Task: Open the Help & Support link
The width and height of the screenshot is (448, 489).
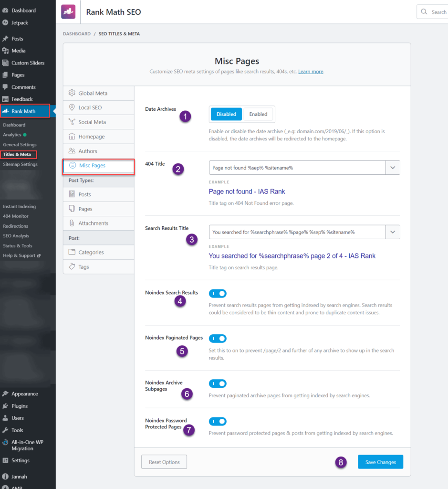Action: pyautogui.click(x=21, y=255)
